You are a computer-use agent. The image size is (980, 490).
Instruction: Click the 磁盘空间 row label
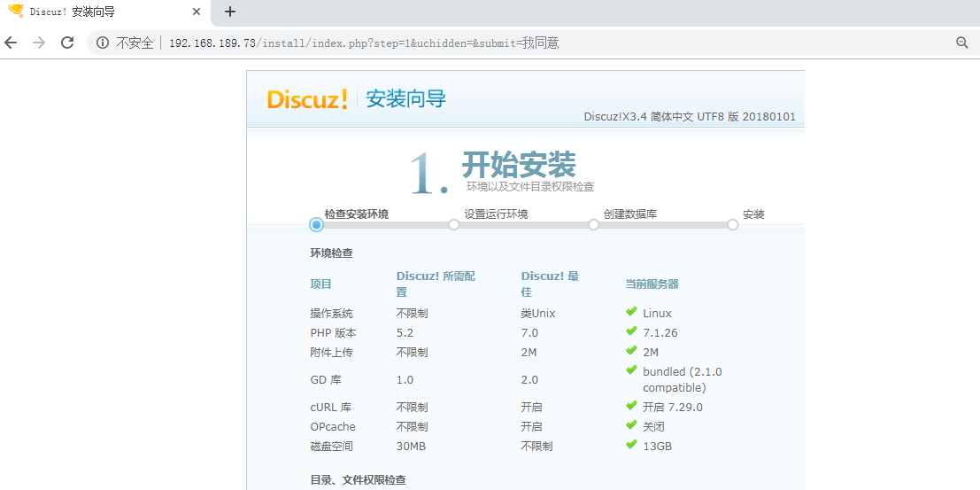[x=332, y=447]
